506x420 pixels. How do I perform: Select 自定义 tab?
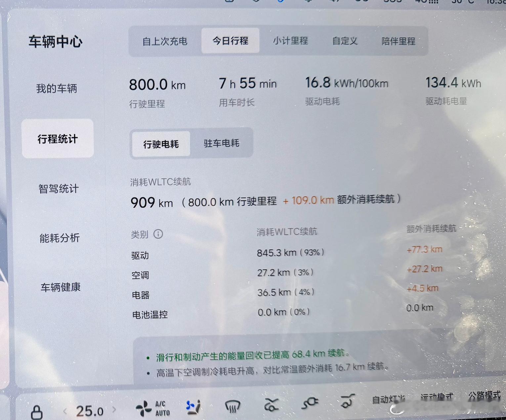tap(345, 41)
